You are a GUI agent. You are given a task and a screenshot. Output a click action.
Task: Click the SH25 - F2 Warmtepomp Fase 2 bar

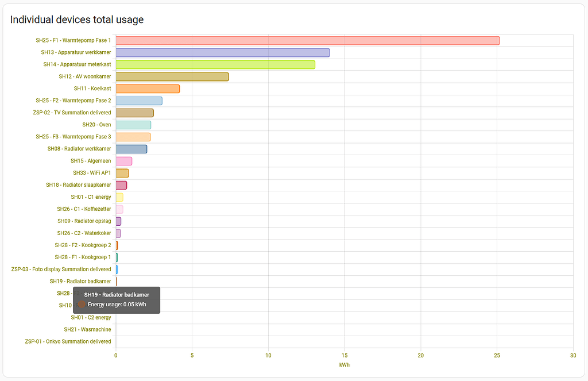click(x=138, y=100)
